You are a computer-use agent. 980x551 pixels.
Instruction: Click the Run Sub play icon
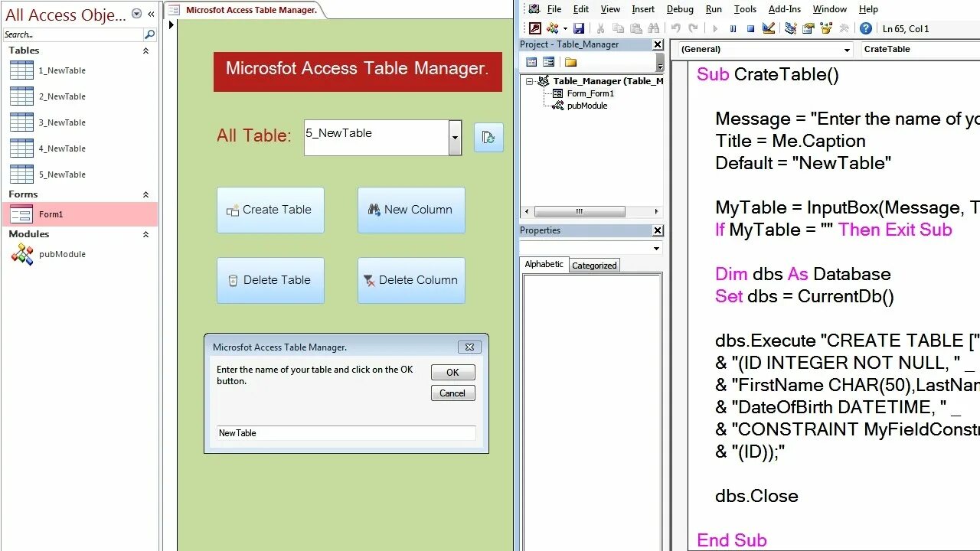pos(715,28)
